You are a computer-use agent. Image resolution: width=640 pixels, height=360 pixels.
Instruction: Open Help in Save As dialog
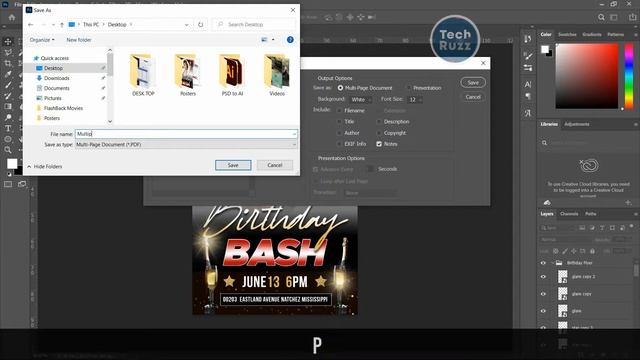coord(290,40)
